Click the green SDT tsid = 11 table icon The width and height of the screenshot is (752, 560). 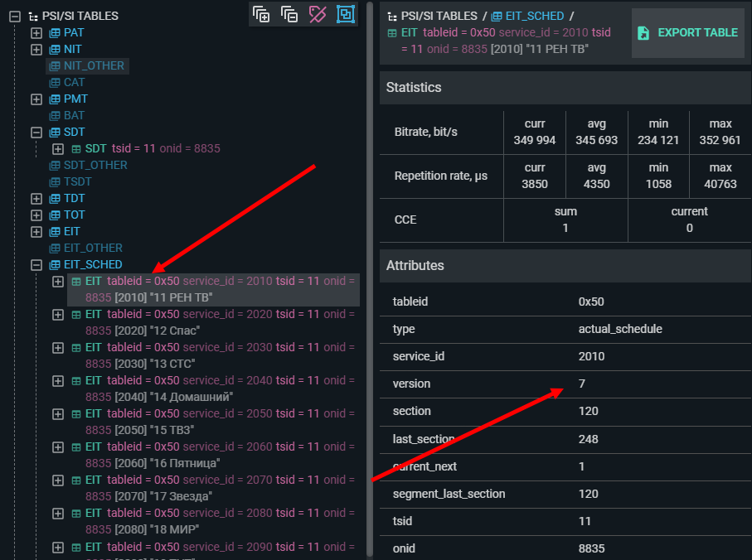click(x=76, y=148)
